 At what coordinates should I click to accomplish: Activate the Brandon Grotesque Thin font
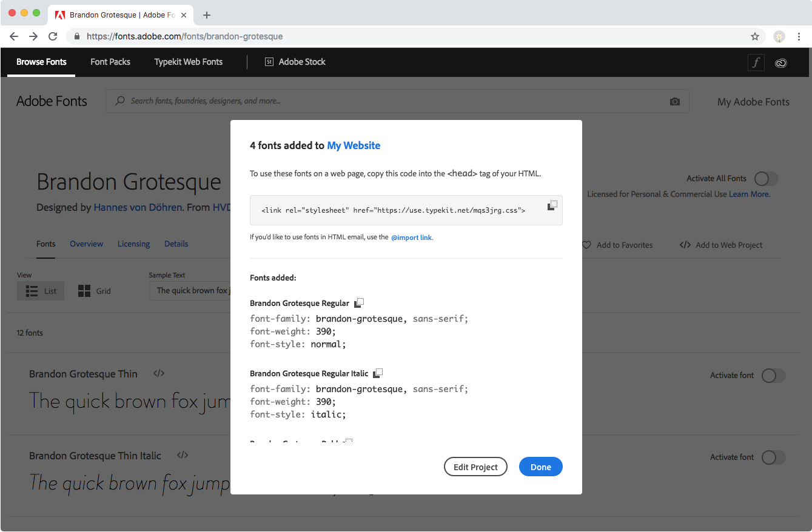click(x=773, y=376)
